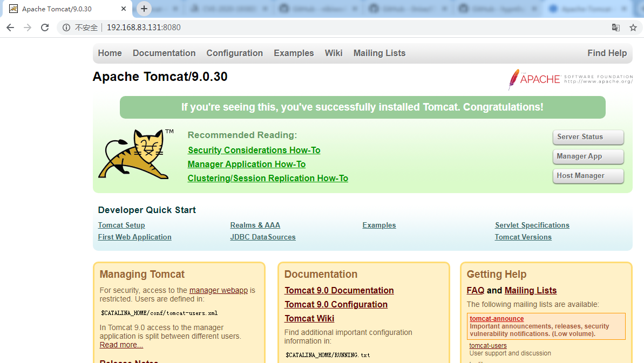
Task: Open the tomcat-users mailing list link
Action: click(488, 346)
